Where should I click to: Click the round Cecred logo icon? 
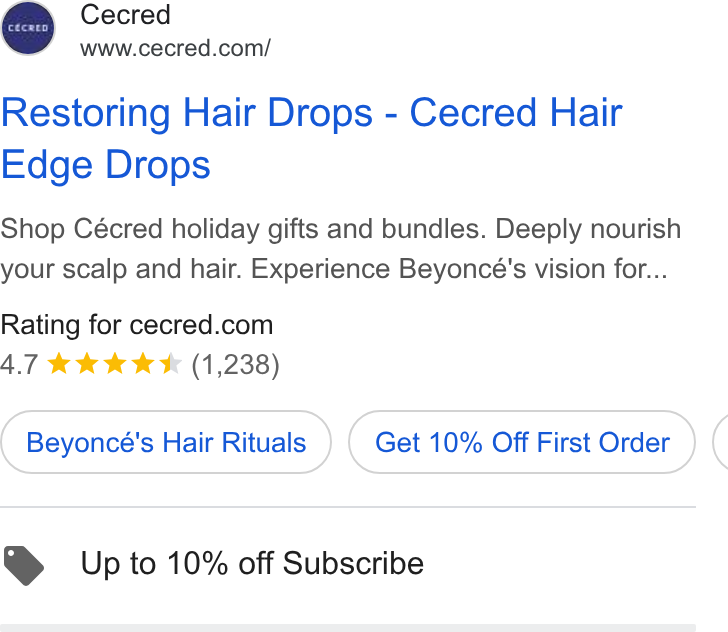28,28
